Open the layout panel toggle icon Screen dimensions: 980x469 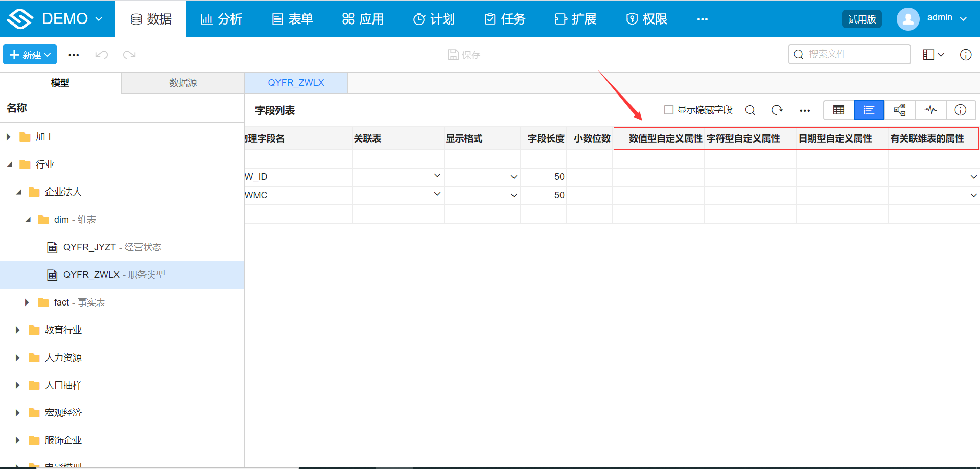[x=933, y=55]
